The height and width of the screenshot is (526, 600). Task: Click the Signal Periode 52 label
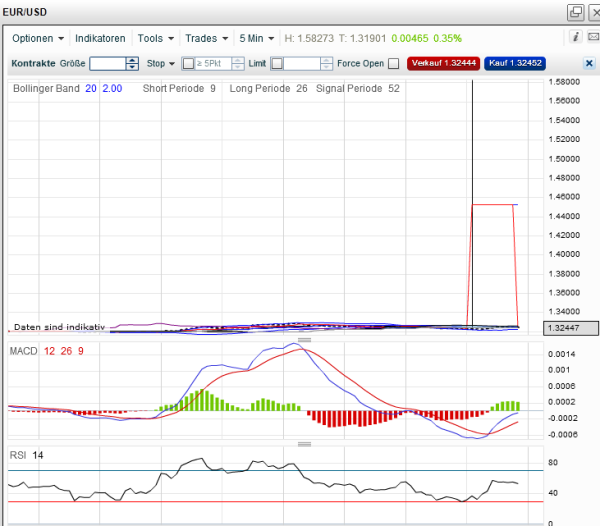[357, 88]
